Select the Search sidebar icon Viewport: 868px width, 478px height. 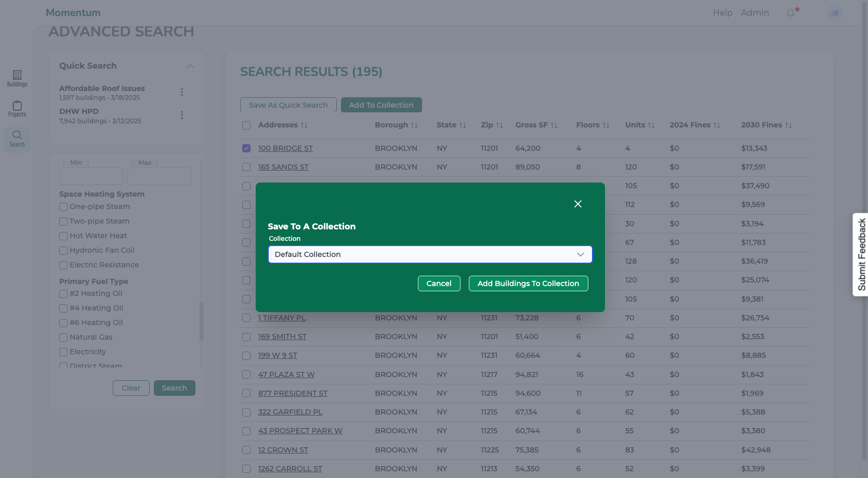(17, 139)
